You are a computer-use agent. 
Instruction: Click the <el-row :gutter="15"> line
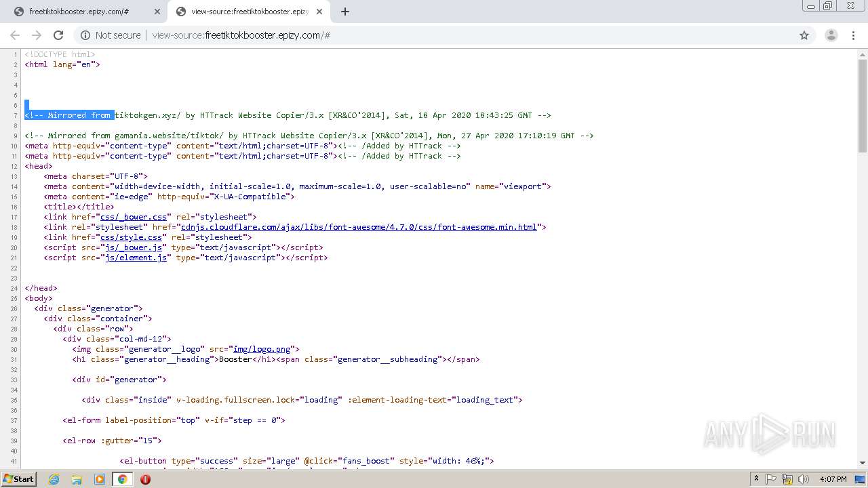point(113,441)
